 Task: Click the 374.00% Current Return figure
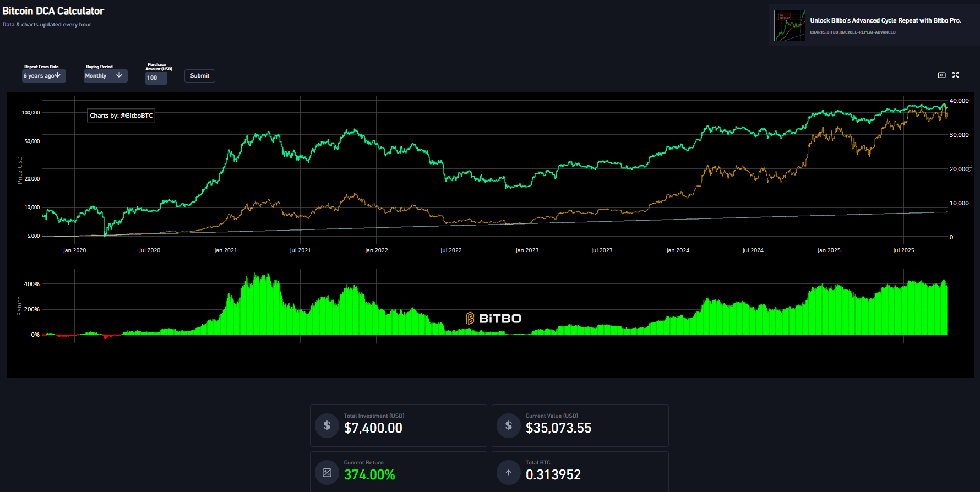coord(369,475)
